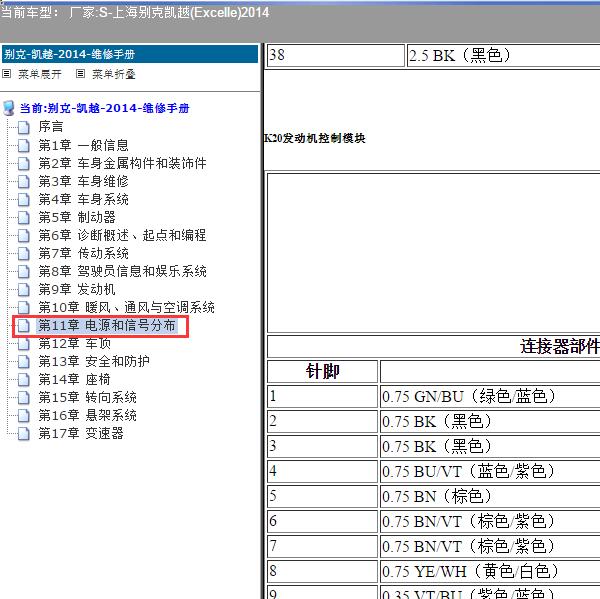Image resolution: width=600 pixels, height=599 pixels.
Task: Click cell 0.75 BK（黑色） in pin 3 row
Action: [490, 447]
